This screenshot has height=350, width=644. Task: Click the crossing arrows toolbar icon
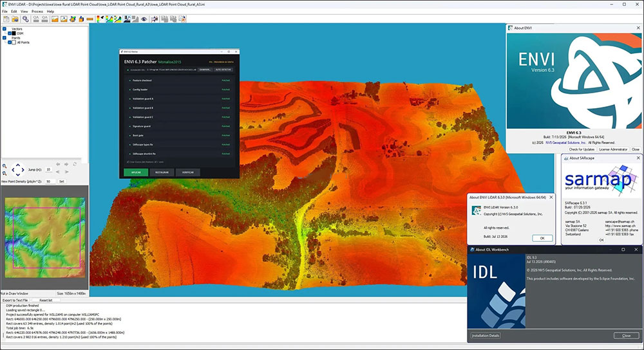(155, 19)
